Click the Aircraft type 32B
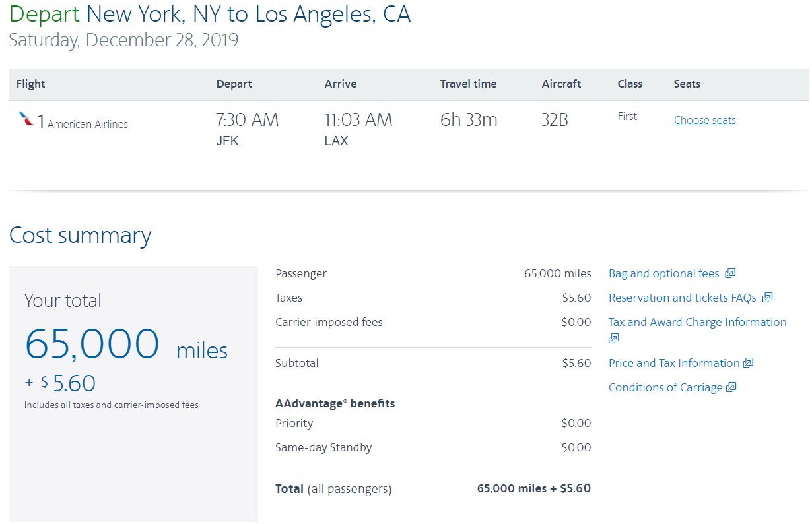The height and width of the screenshot is (524, 812). [x=555, y=120]
